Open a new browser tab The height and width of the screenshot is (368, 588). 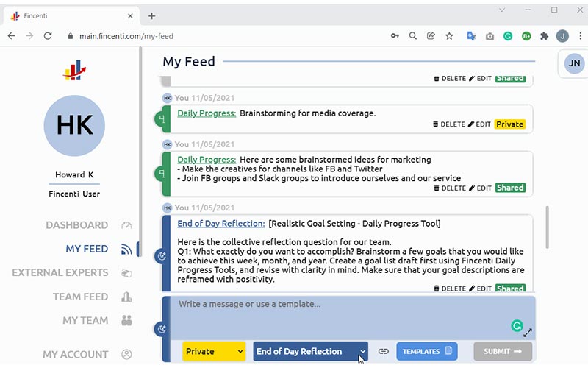[x=152, y=16]
